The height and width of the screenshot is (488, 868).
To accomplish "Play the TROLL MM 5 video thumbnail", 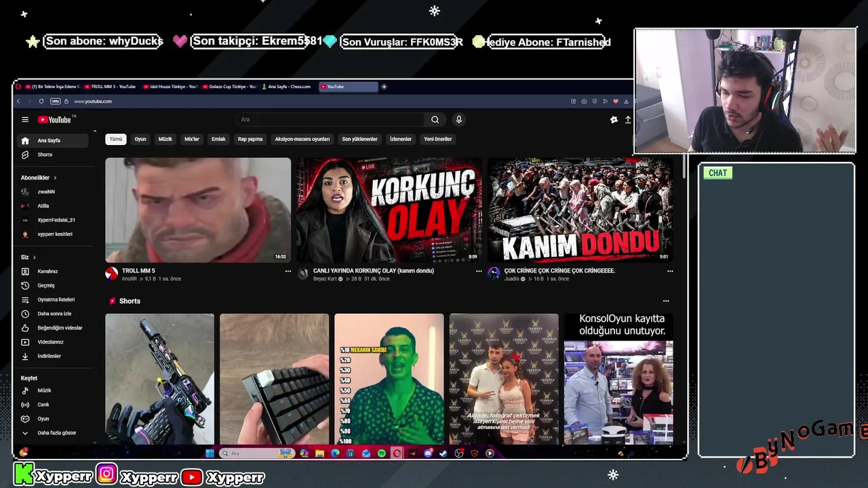I will pyautogui.click(x=198, y=210).
